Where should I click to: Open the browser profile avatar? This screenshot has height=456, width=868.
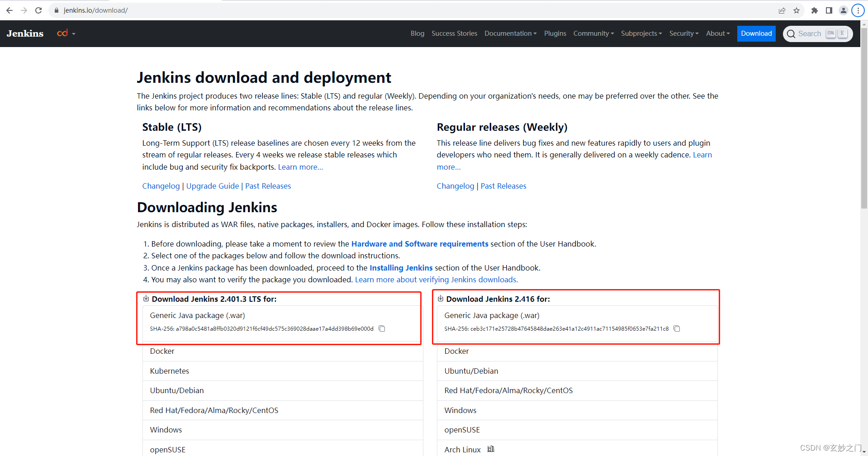[x=844, y=10]
